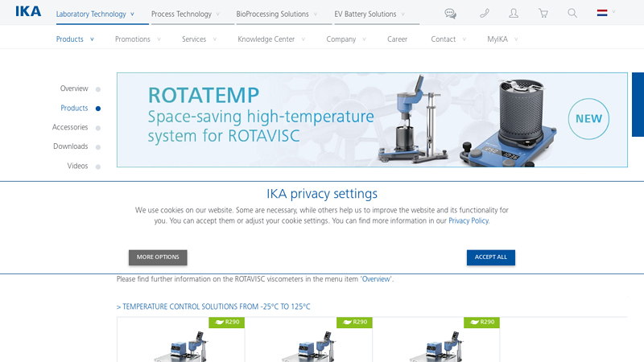Expand the Company menu chevron
The height and width of the screenshot is (362, 644).
click(x=364, y=39)
